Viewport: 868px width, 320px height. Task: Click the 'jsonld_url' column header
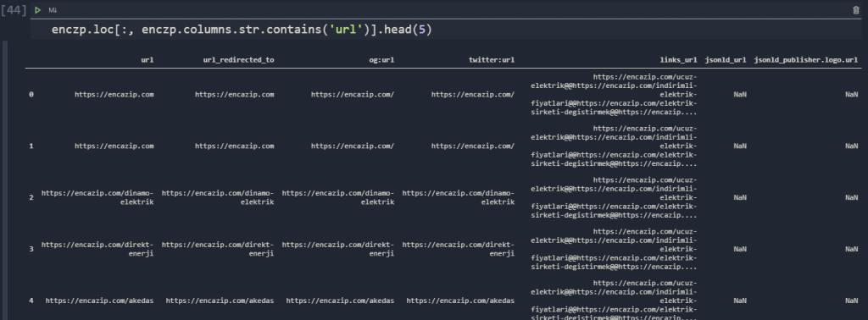coord(726,60)
